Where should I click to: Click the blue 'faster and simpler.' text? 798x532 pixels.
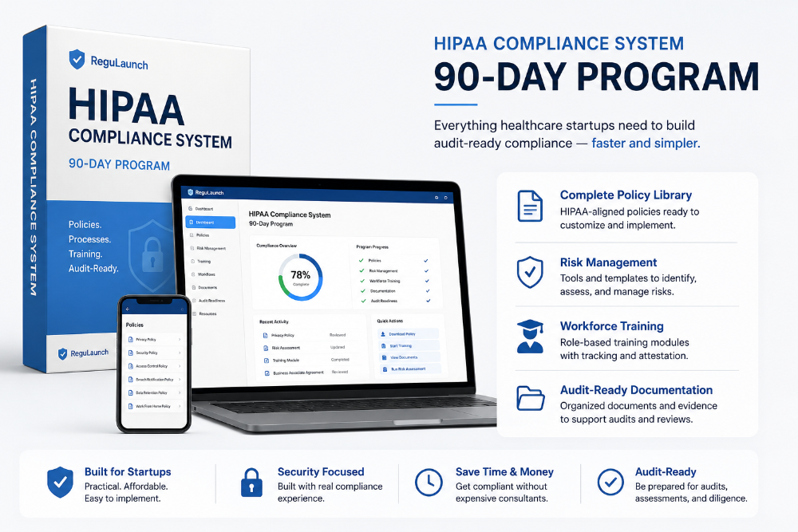pyautogui.click(x=646, y=144)
